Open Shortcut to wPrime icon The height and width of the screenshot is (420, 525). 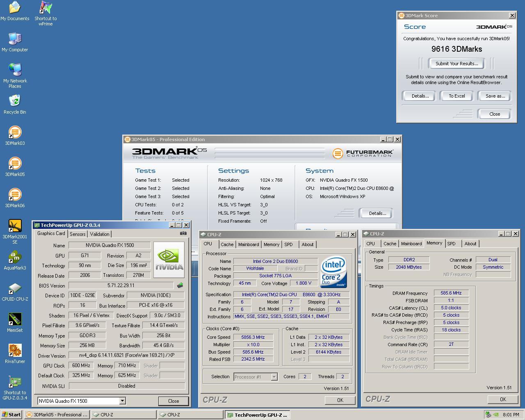(46, 14)
